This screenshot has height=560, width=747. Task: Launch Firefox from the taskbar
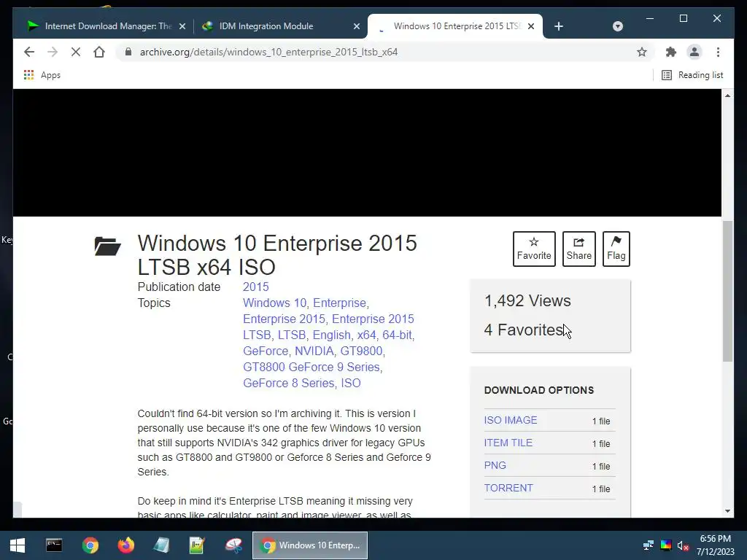pos(125,545)
